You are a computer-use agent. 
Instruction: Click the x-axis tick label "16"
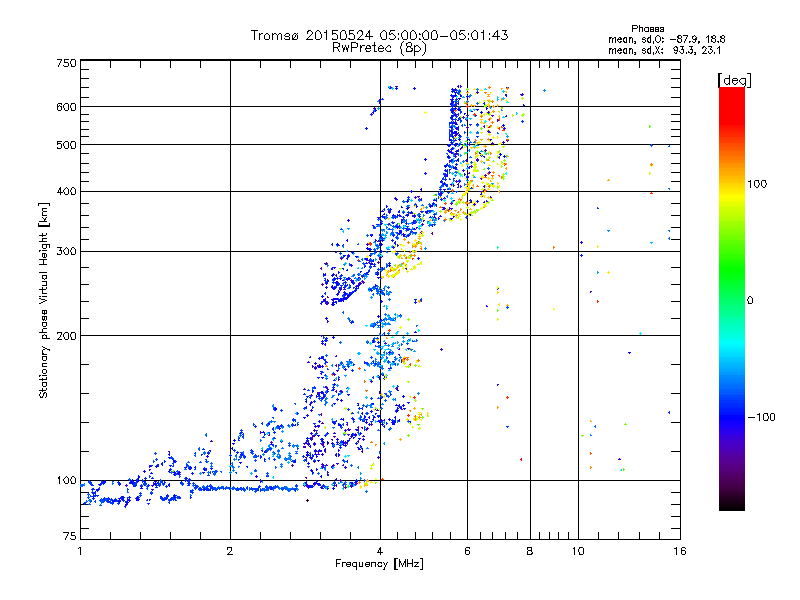click(x=680, y=551)
